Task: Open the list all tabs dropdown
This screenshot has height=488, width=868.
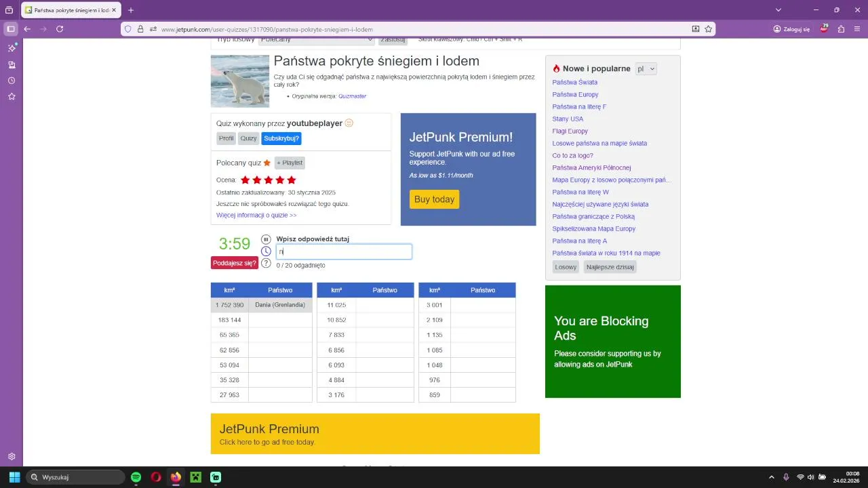Action: (x=778, y=10)
